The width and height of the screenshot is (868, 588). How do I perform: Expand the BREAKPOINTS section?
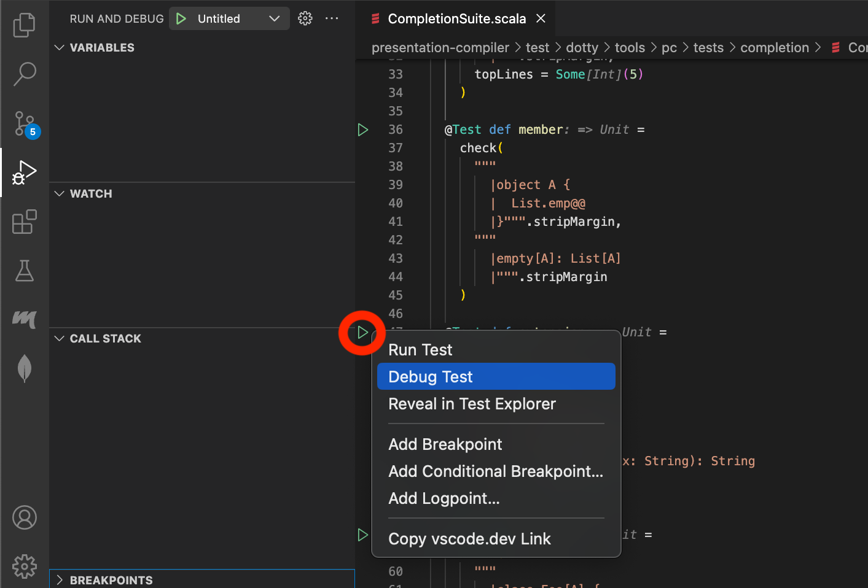point(60,579)
